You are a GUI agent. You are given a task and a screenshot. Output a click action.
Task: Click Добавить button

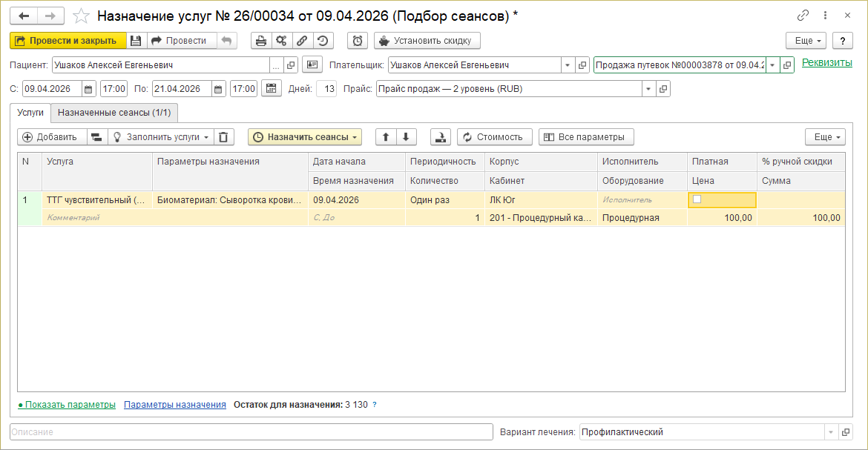[52, 136]
